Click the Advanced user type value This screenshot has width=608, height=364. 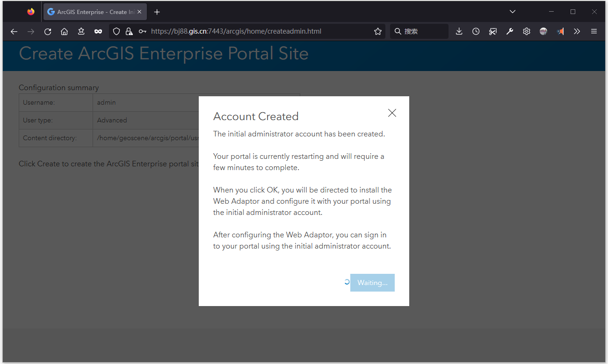pos(112,120)
